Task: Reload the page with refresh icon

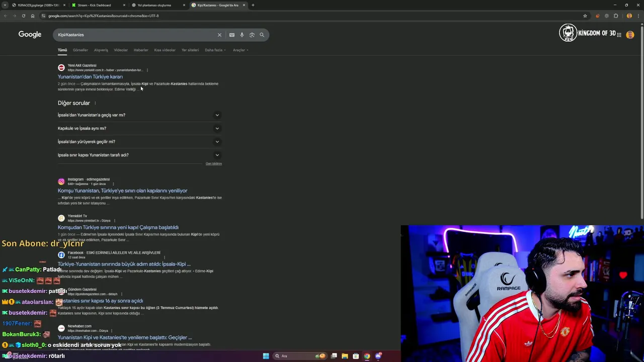Action: 23,16
